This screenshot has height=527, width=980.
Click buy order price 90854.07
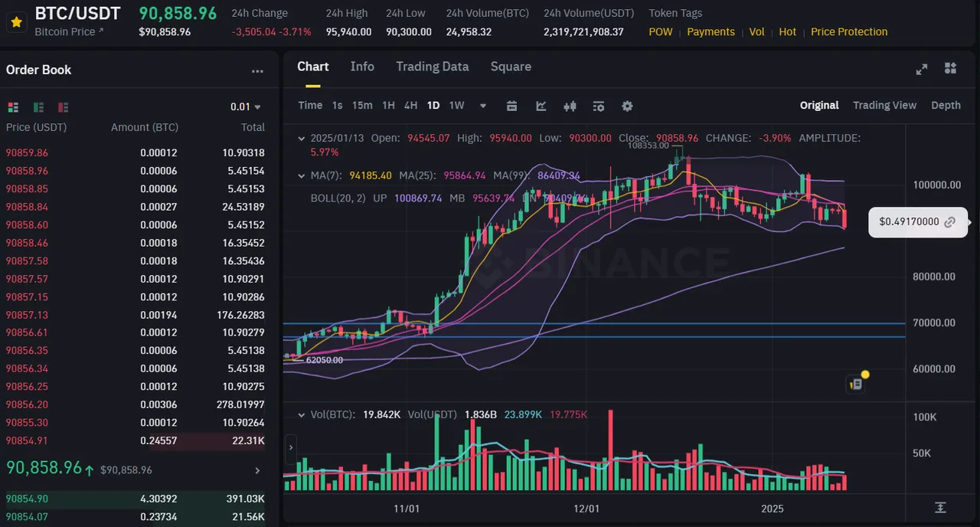pyautogui.click(x=27, y=517)
